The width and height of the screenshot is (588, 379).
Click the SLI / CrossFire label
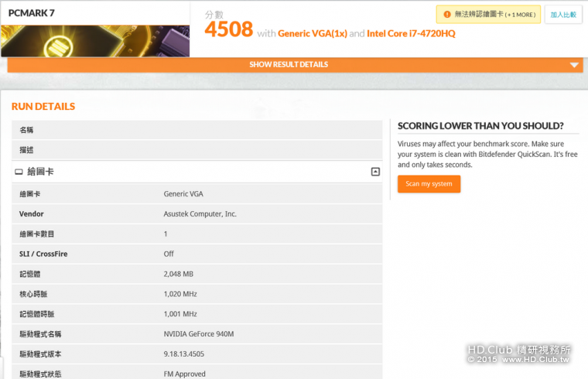point(43,254)
